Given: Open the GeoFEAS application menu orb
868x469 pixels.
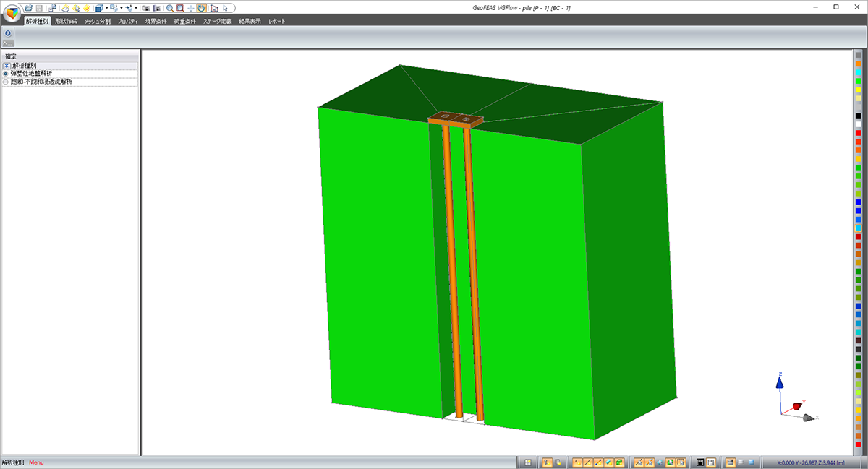Looking at the screenshot, I should click(10, 13).
